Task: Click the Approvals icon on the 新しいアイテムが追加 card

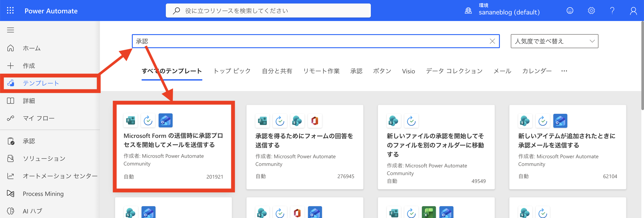Action: [x=543, y=121]
